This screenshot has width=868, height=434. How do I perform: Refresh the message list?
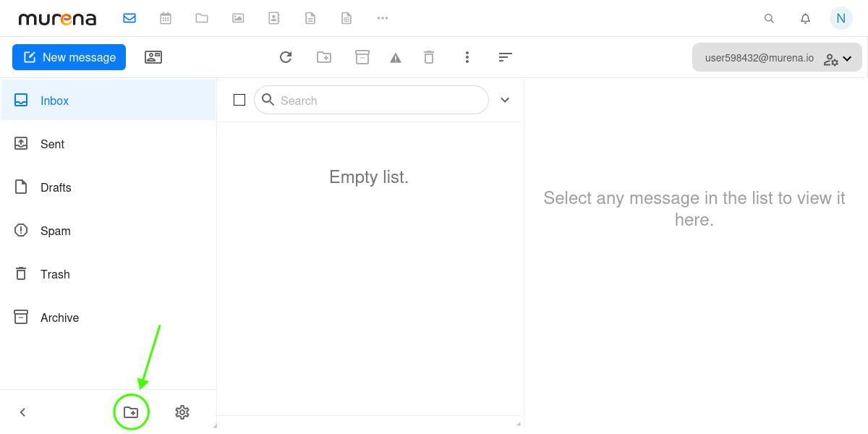(x=286, y=56)
